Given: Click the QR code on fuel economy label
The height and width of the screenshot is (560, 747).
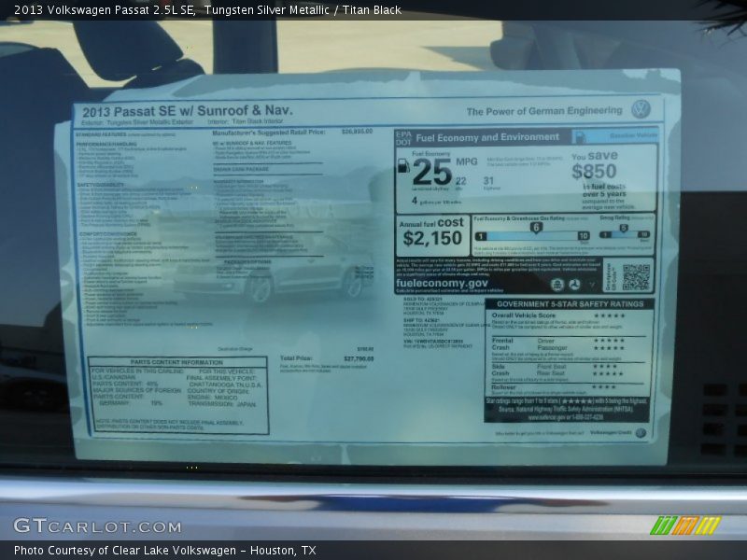Looking at the screenshot, I should click(x=635, y=277).
